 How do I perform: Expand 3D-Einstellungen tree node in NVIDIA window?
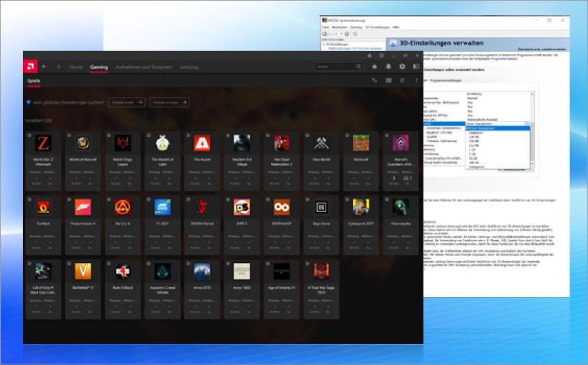(x=323, y=44)
